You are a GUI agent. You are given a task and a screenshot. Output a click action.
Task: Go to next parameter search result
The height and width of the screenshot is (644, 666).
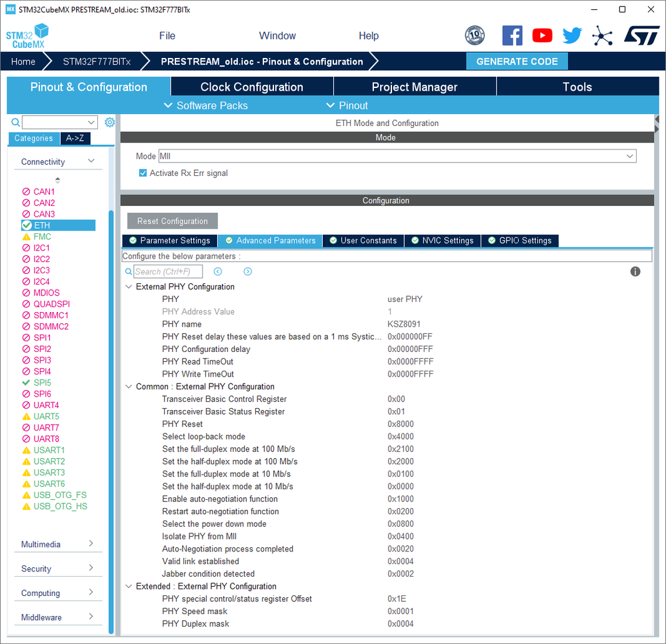coord(247,271)
